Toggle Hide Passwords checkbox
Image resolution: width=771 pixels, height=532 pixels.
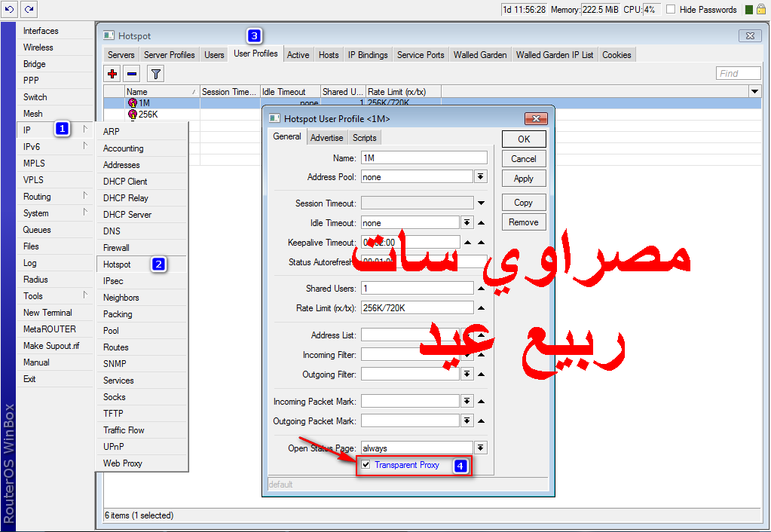pos(671,9)
